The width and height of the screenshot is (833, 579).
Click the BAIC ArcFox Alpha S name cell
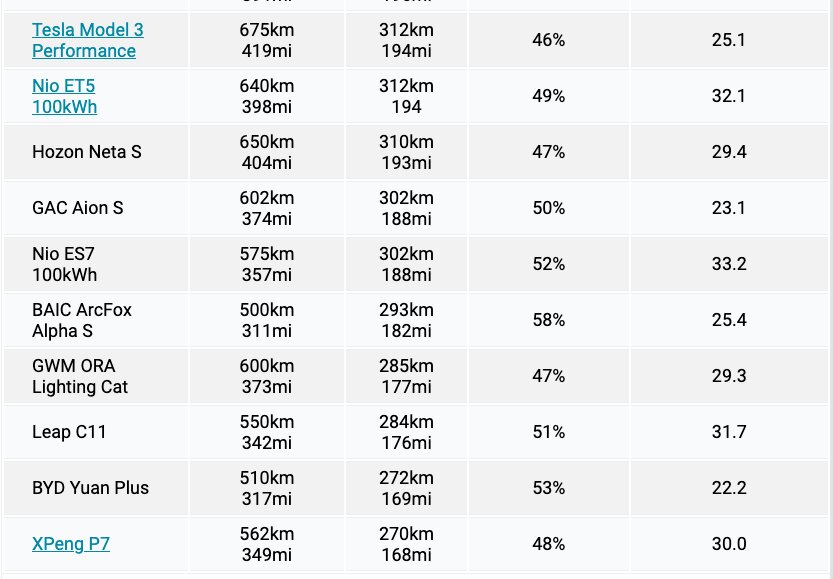point(96,320)
